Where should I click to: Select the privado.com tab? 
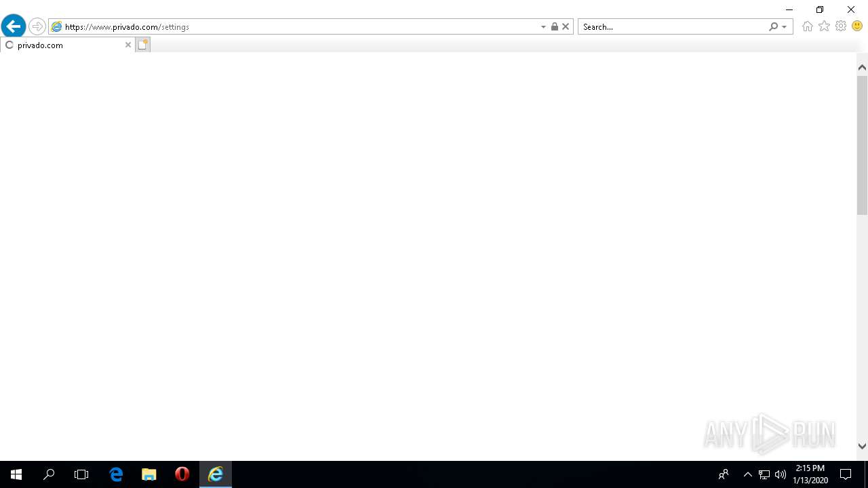[x=67, y=45]
